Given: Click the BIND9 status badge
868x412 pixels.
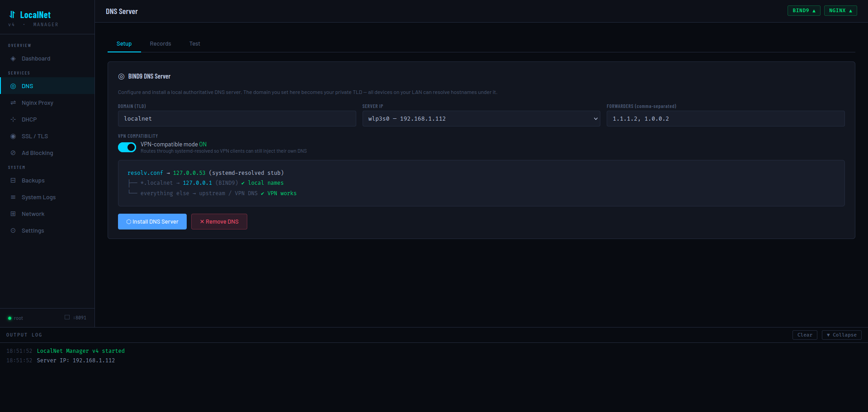Looking at the screenshot, I should [x=804, y=10].
